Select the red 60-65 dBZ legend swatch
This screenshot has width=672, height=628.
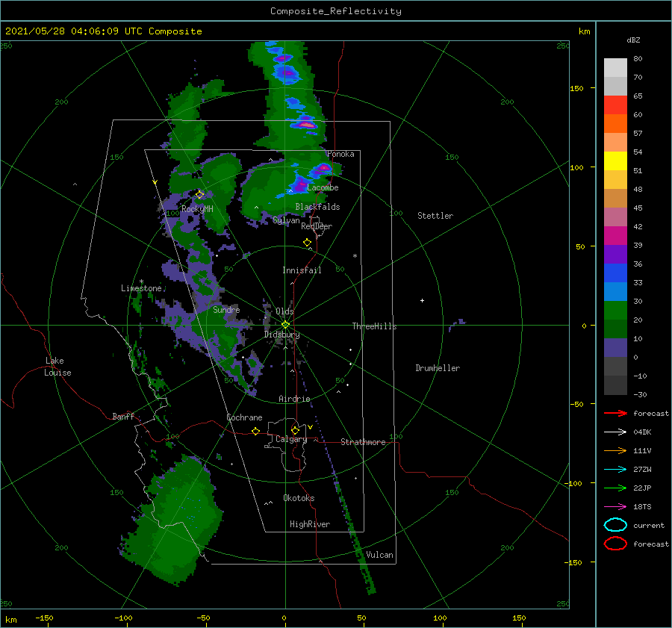coord(615,105)
